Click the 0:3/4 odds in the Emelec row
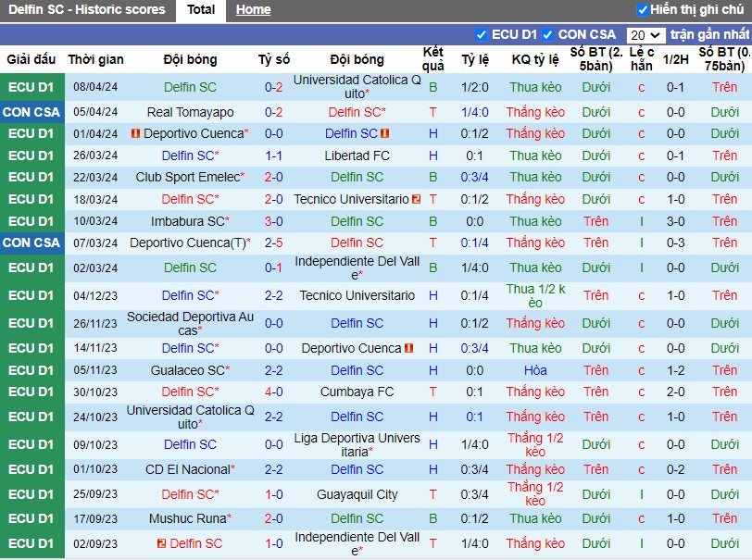 point(475,177)
